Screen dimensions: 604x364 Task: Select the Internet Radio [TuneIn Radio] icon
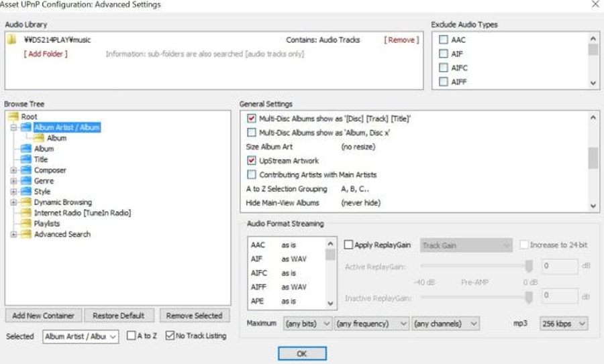coord(27,213)
